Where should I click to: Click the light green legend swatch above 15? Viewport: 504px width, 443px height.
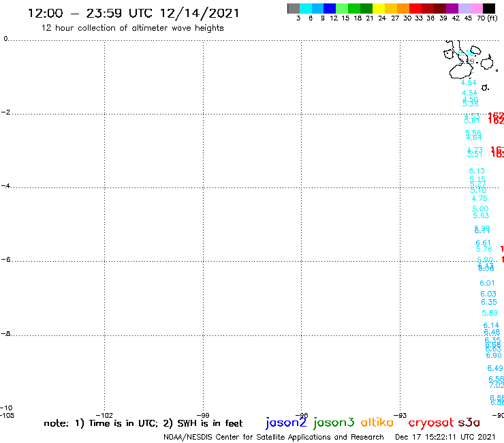342,8
